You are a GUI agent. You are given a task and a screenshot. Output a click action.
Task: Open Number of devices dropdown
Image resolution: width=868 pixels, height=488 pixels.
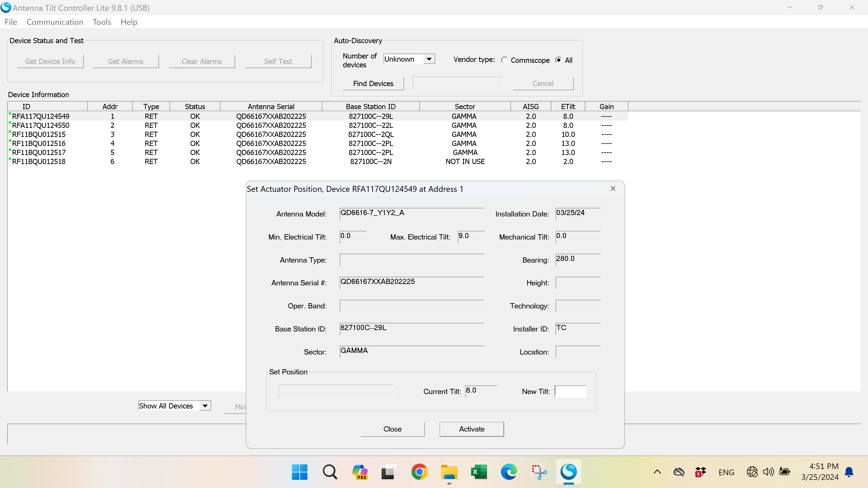click(x=429, y=59)
